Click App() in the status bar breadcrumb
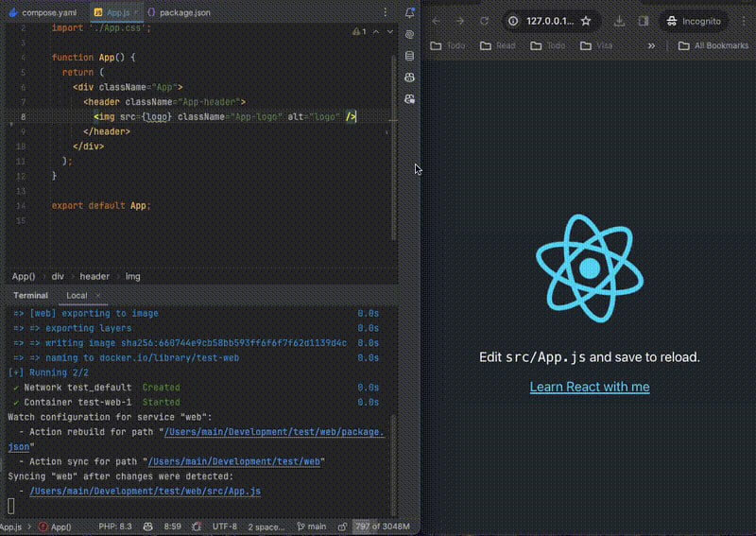 pyautogui.click(x=56, y=527)
